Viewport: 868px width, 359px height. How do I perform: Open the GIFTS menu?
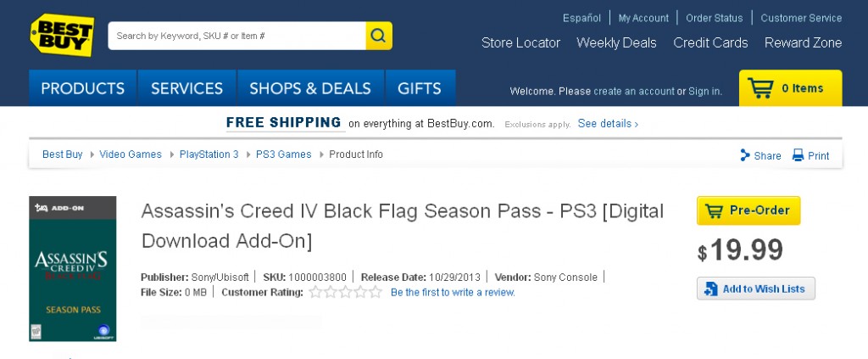(x=420, y=88)
